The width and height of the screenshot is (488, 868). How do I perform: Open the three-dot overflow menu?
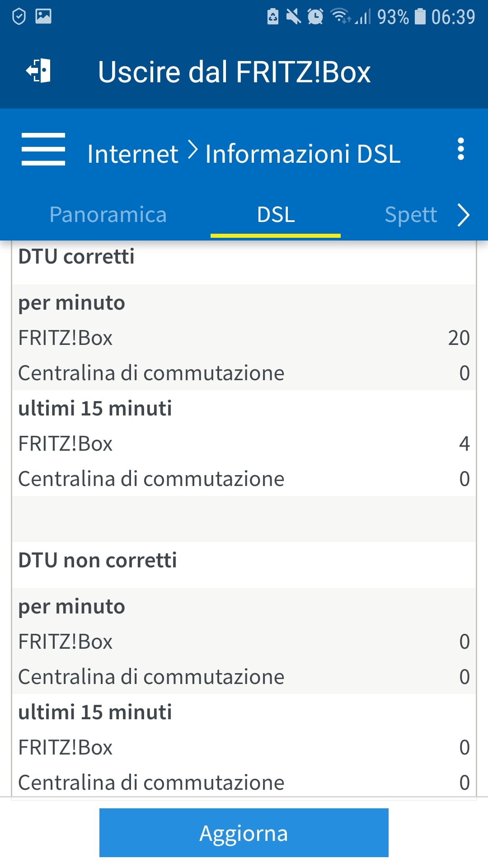coord(460,149)
